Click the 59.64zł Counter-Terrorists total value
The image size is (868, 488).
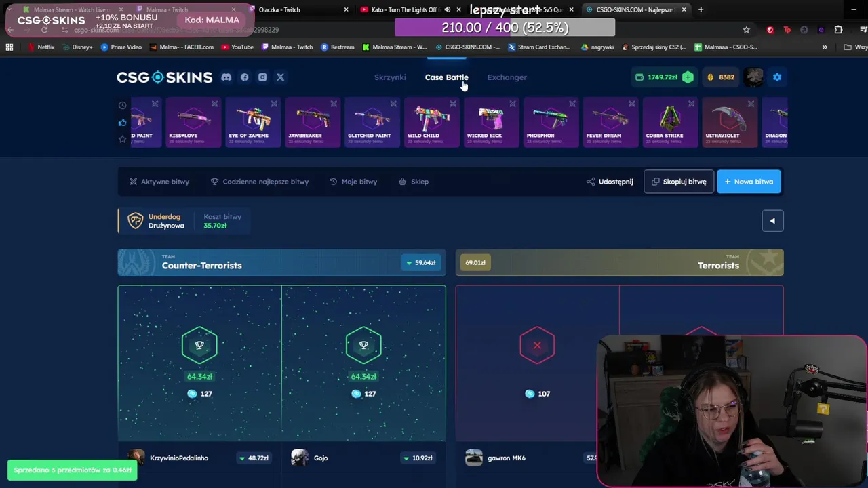421,263
